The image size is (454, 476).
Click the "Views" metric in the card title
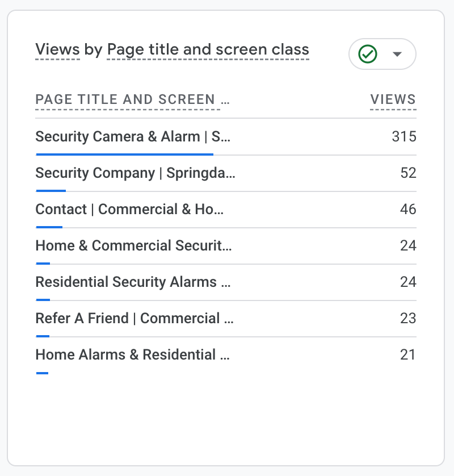[57, 50]
